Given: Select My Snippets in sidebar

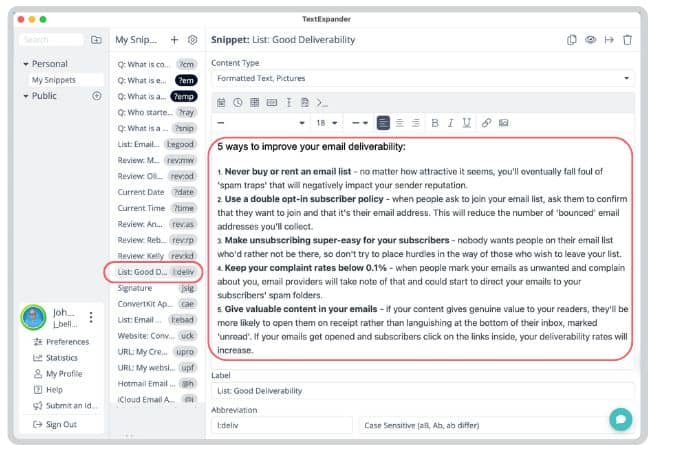Looking at the screenshot, I should (x=65, y=80).
